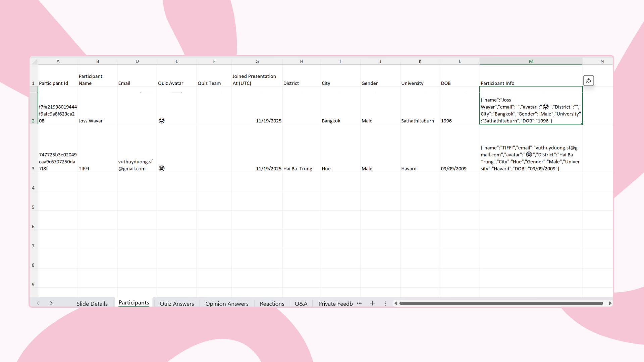Open the Quiz Answers sheet tab
Screen dimensions: 644x362
(177, 303)
